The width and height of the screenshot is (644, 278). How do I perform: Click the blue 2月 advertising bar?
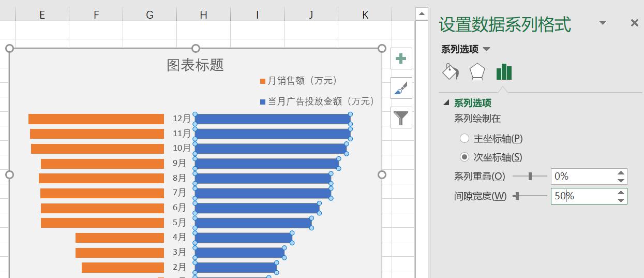coord(235,268)
